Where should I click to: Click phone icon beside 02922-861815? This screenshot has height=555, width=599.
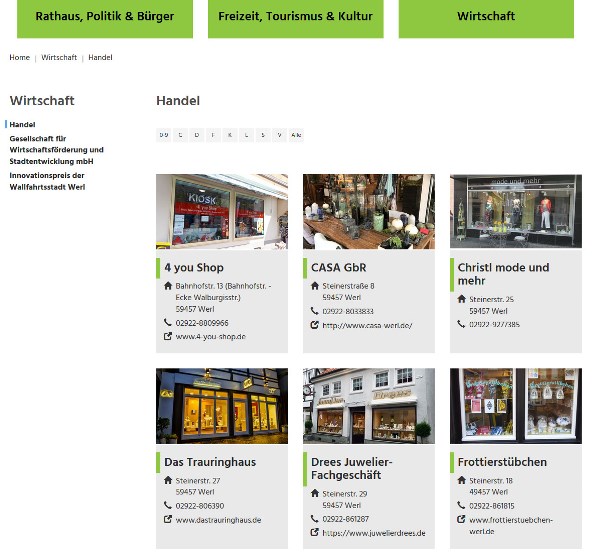pos(461,505)
